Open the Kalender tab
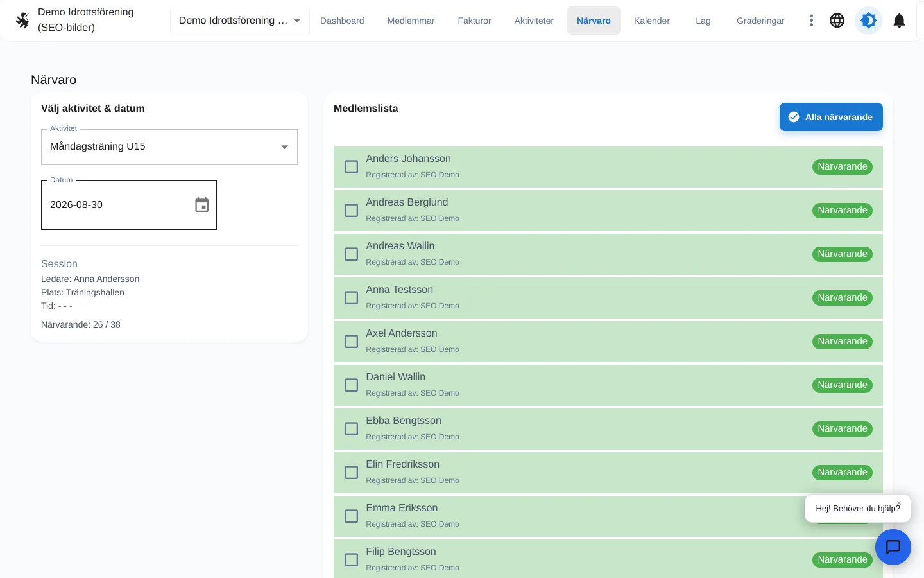Screen dimensions: 924x578 (652, 21)
